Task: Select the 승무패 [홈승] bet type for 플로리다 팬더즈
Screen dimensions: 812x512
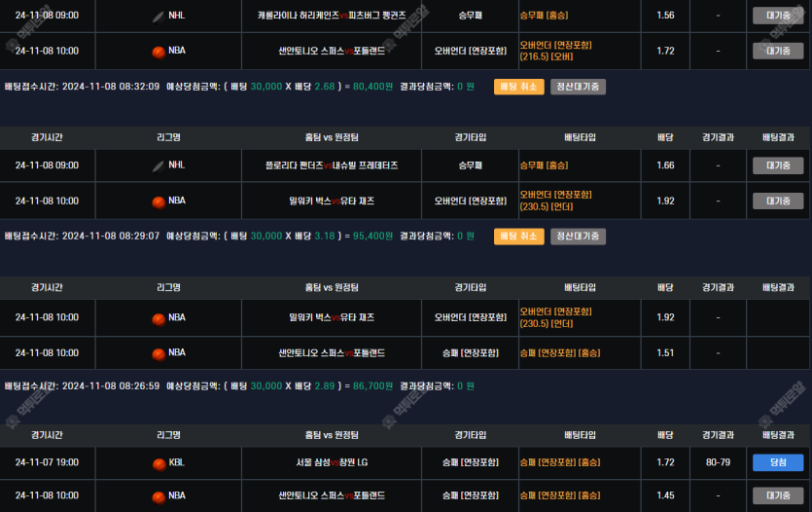Action: click(x=545, y=165)
